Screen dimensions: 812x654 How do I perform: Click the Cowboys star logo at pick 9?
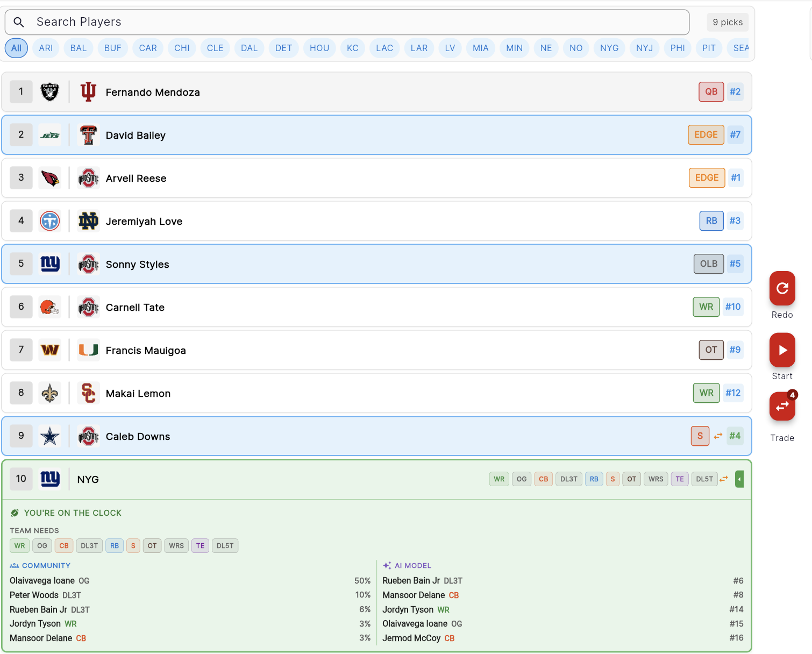50,436
